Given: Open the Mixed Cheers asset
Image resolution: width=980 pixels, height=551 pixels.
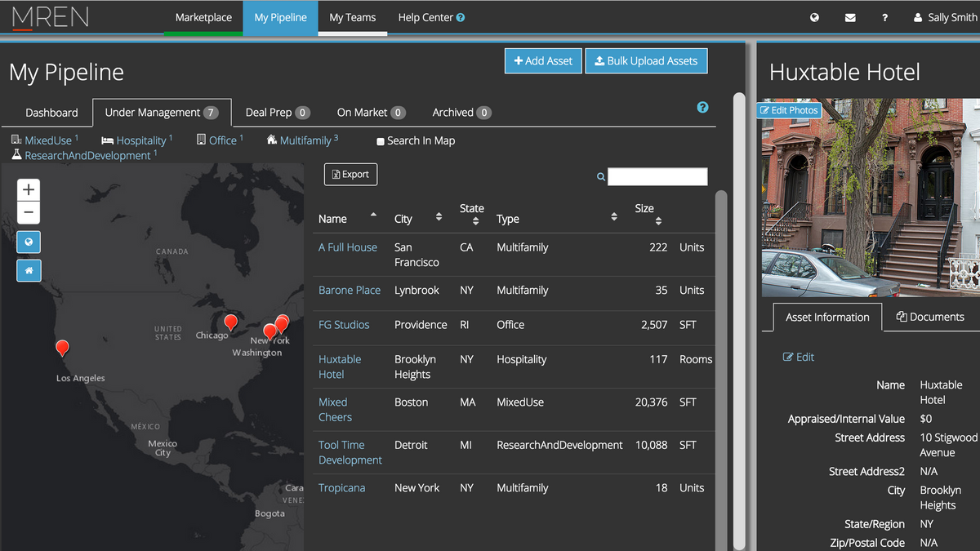Looking at the screenshot, I should click(x=335, y=410).
